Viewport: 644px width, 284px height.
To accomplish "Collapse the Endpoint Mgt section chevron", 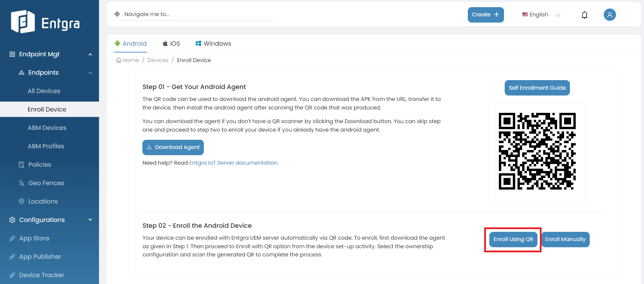I will point(90,54).
